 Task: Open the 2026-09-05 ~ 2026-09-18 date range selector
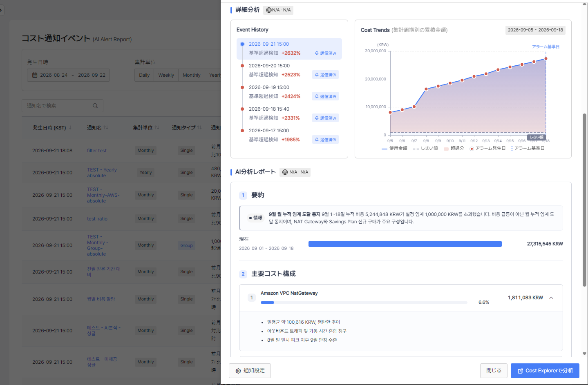coord(535,30)
